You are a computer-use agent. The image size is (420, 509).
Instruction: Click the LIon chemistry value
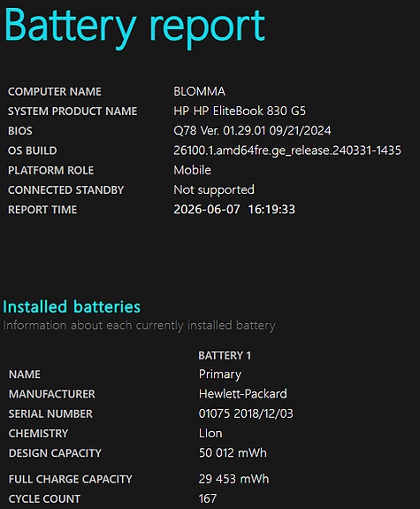coord(210,434)
